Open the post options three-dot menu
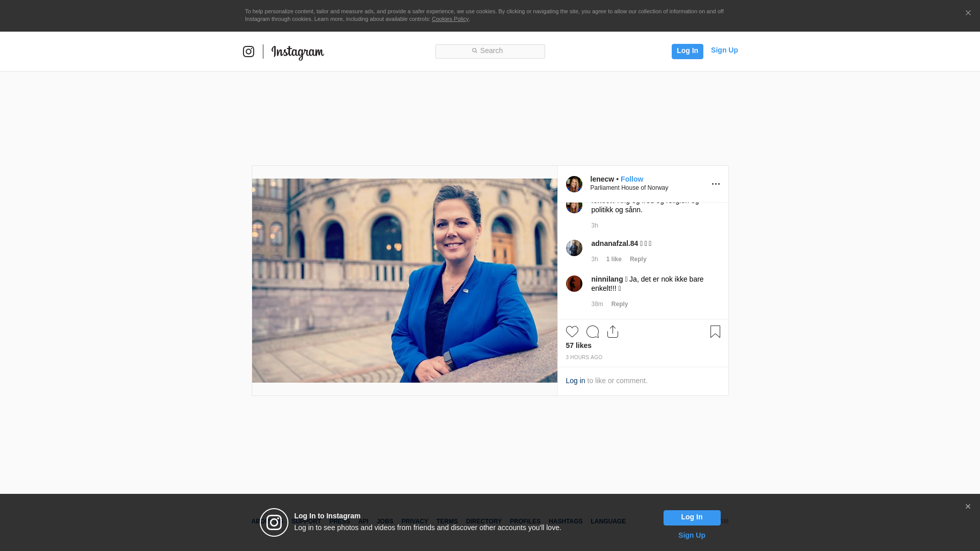This screenshot has width=980, height=551. (x=716, y=184)
